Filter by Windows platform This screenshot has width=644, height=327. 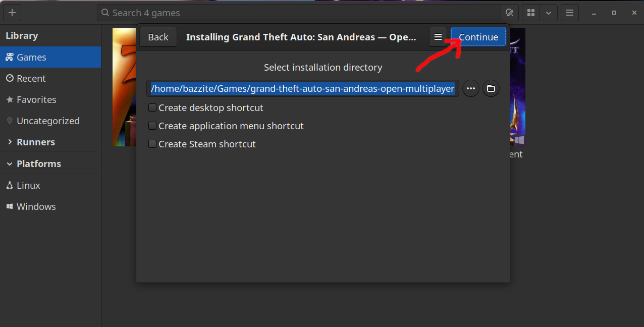pos(50,206)
